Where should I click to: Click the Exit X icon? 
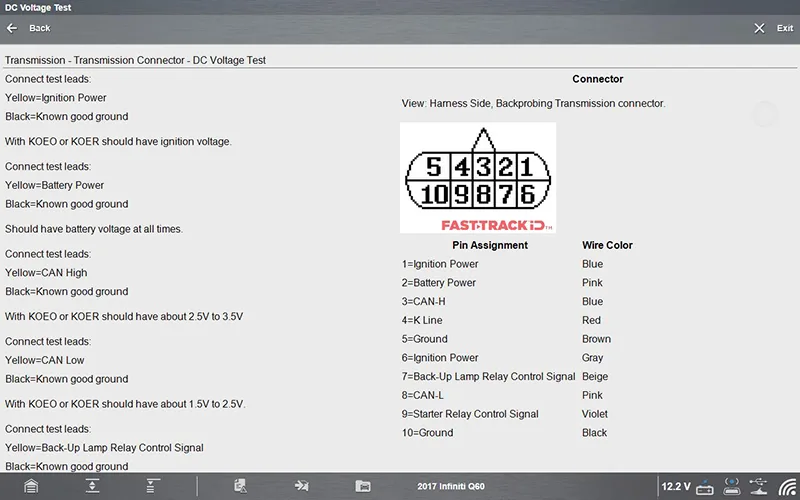click(x=759, y=28)
